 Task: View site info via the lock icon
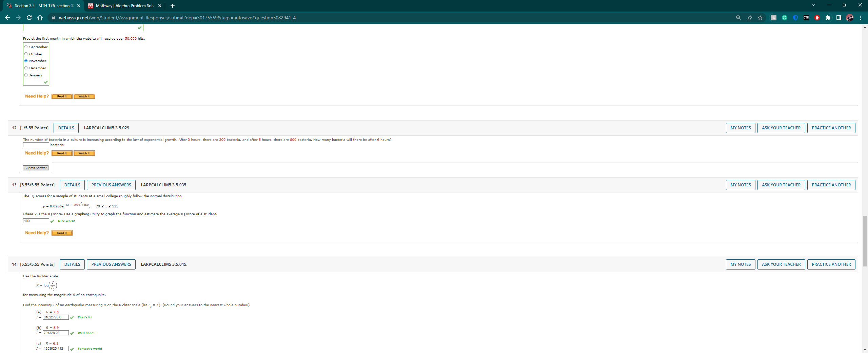click(54, 18)
